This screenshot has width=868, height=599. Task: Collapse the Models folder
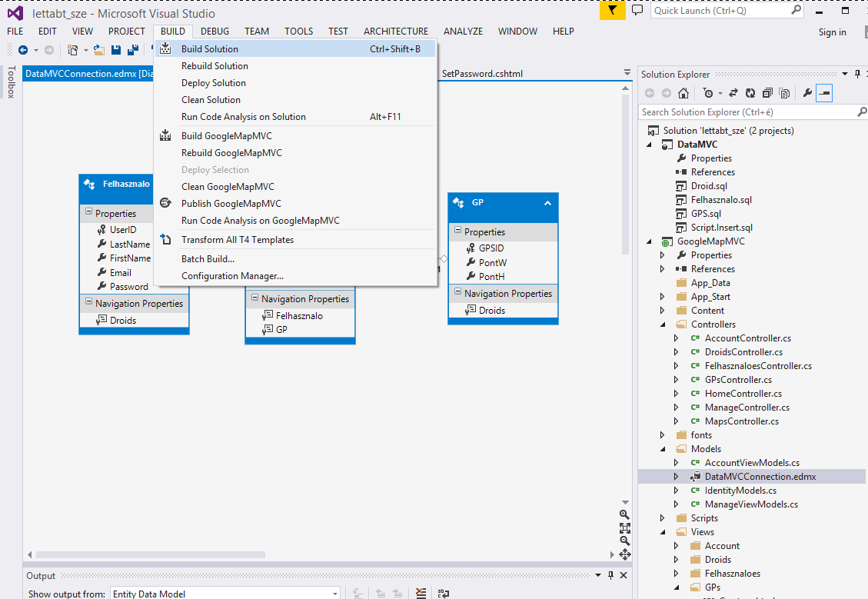point(663,449)
